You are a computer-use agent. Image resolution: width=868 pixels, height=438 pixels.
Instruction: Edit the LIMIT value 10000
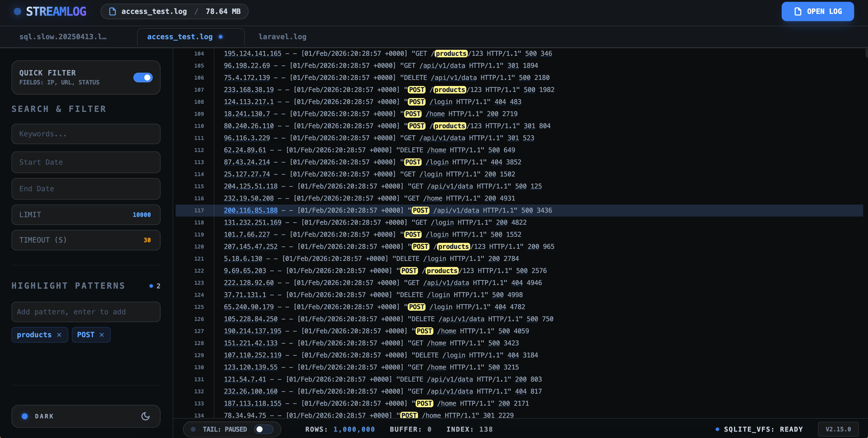[x=142, y=214]
